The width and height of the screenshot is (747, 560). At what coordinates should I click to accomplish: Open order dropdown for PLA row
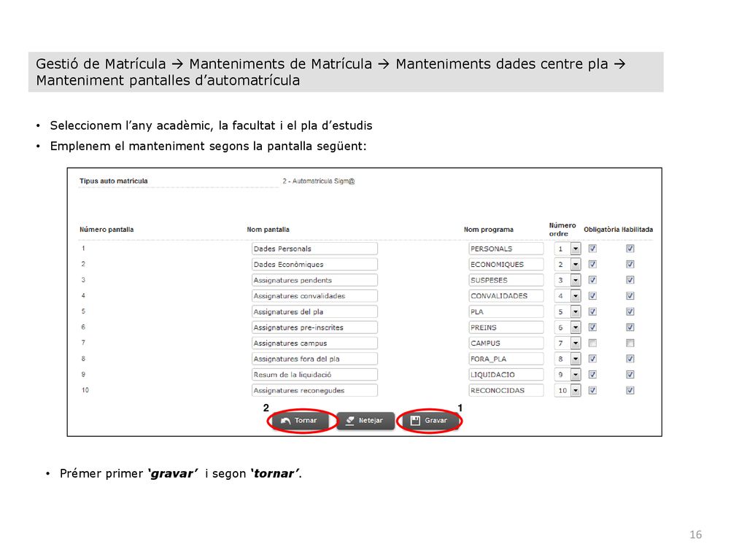[x=576, y=311]
